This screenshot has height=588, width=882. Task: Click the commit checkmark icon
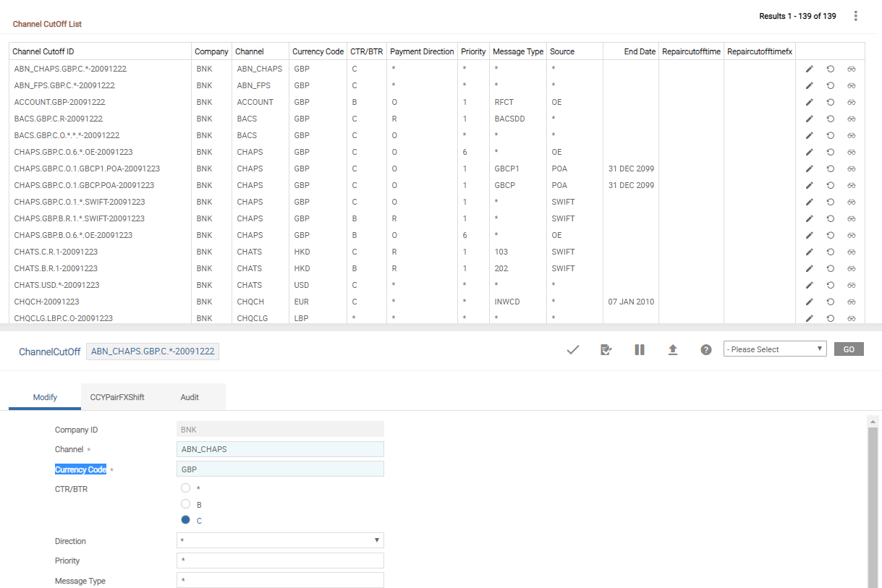(573, 349)
